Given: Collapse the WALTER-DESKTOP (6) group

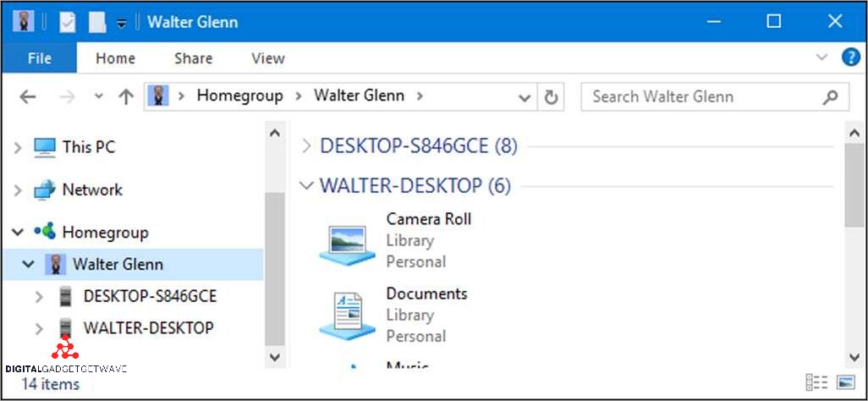Looking at the screenshot, I should (305, 185).
